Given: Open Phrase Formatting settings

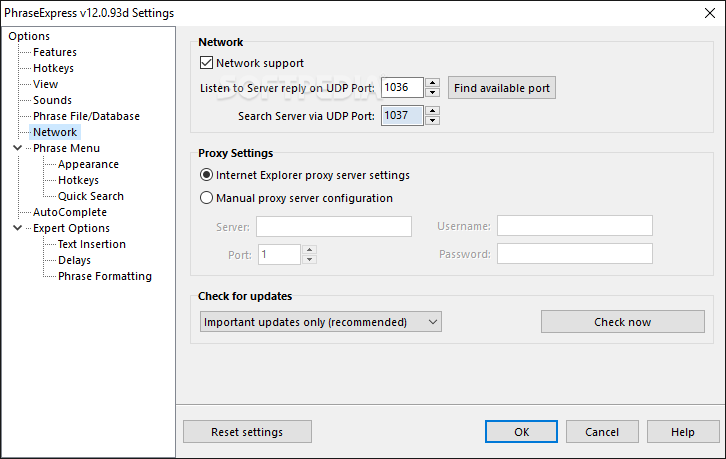Looking at the screenshot, I should point(105,276).
